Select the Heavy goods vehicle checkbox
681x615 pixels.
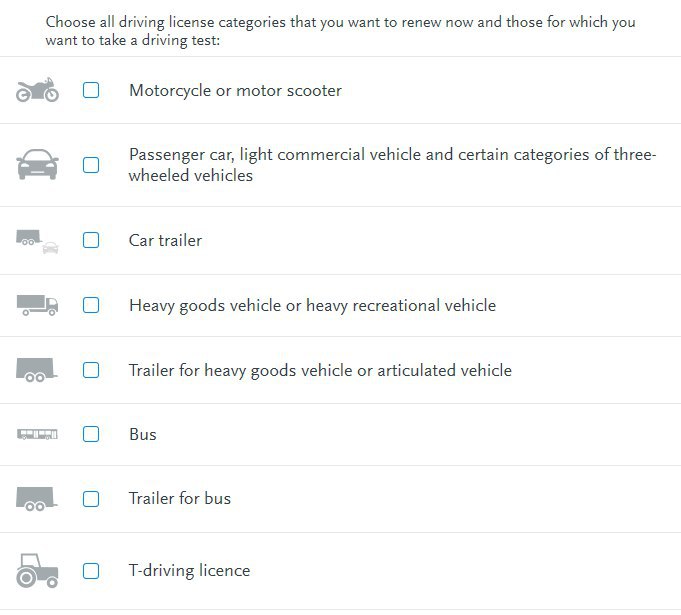[x=91, y=305]
